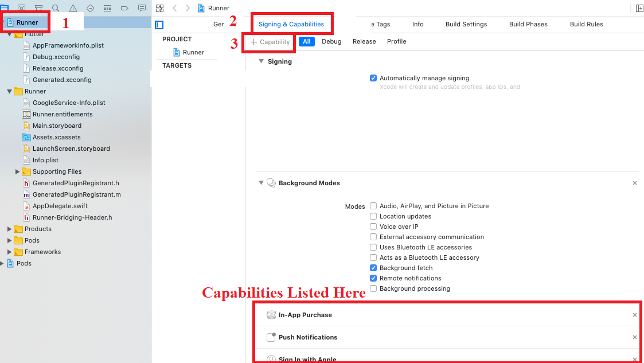Click the Push Notifications badge icon
The width and height of the screenshot is (644, 363).
coord(271,337)
